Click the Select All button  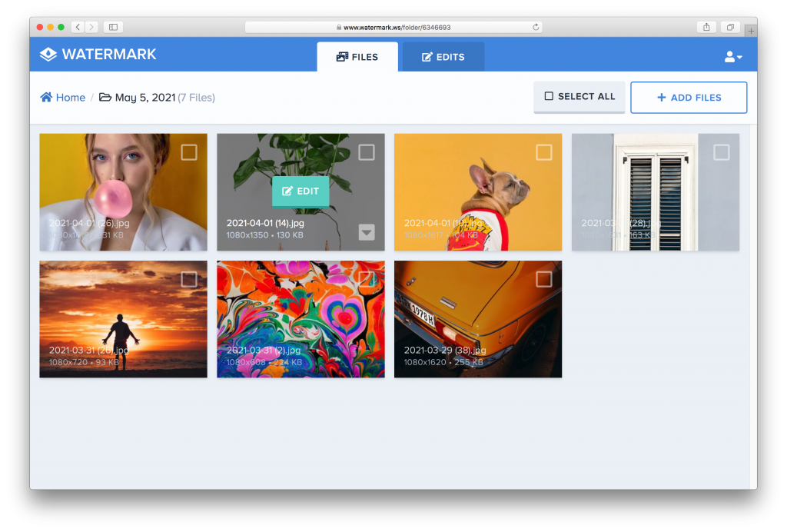pos(579,96)
